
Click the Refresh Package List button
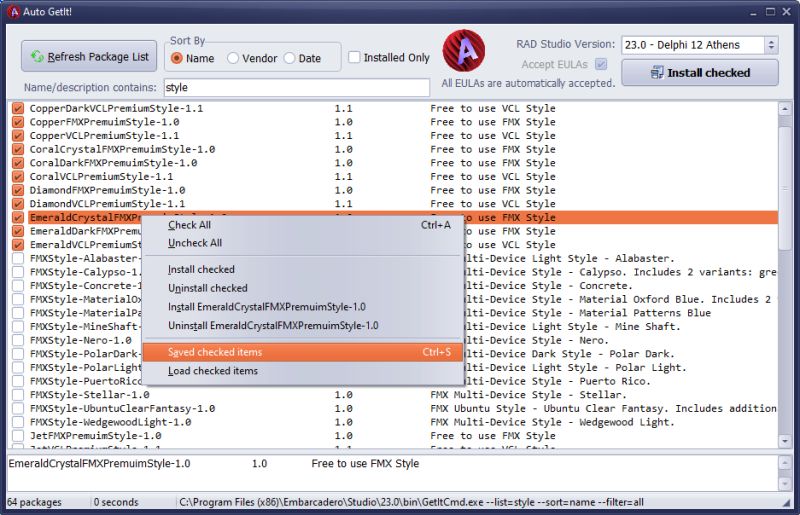point(89,56)
